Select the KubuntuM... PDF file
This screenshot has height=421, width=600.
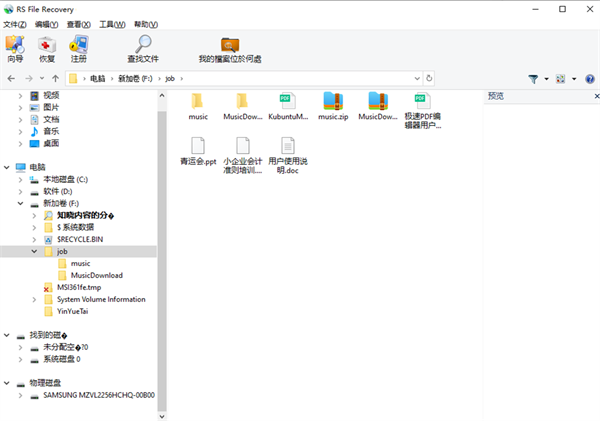[288, 106]
